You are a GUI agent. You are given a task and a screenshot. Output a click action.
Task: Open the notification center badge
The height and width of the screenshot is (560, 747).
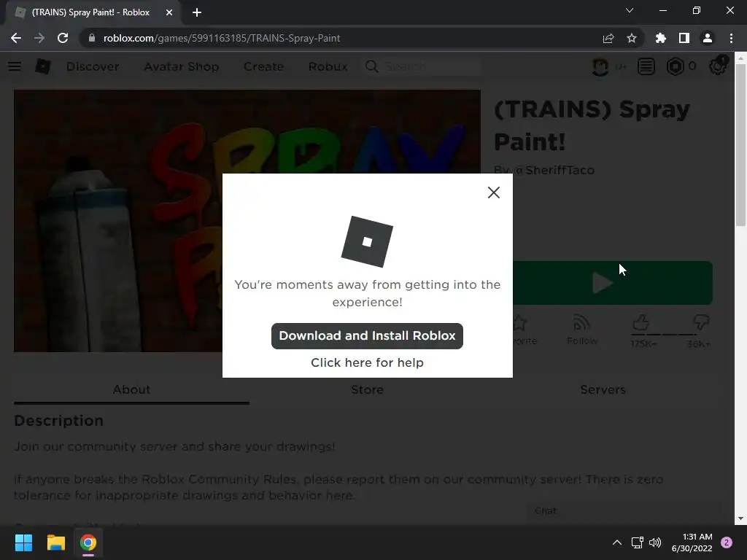[x=727, y=542]
